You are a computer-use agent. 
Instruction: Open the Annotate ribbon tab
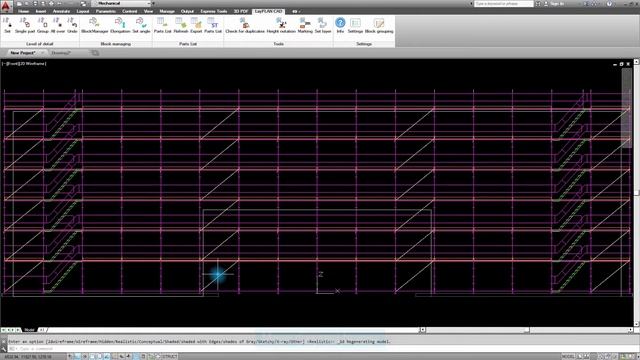61,11
